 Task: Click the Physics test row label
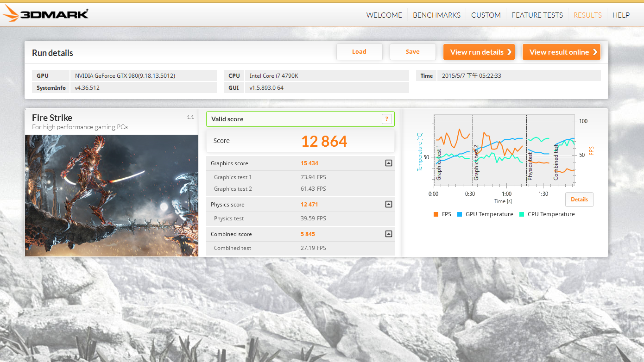coord(228,218)
